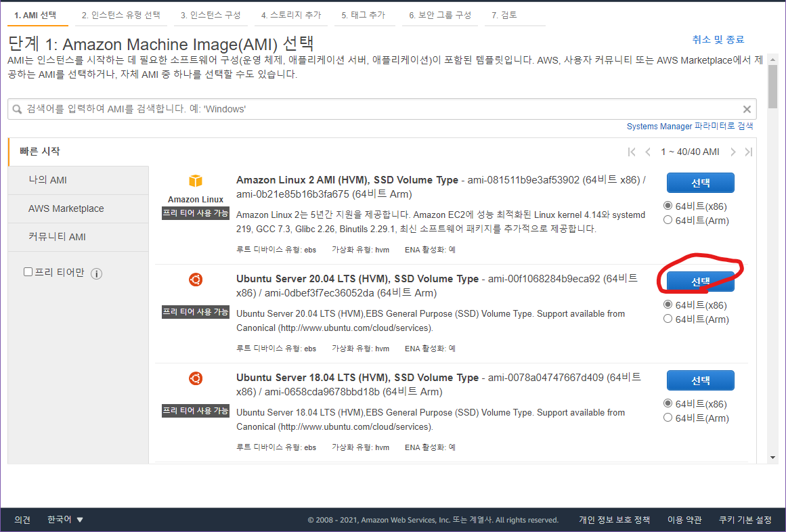The image size is (786, 532).
Task: Select 빠른 시작 sidebar tab
Action: pos(79,152)
